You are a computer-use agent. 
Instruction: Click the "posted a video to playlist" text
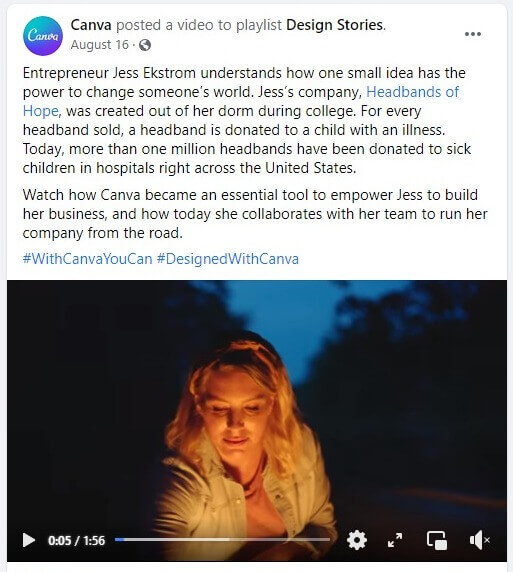pos(199,25)
